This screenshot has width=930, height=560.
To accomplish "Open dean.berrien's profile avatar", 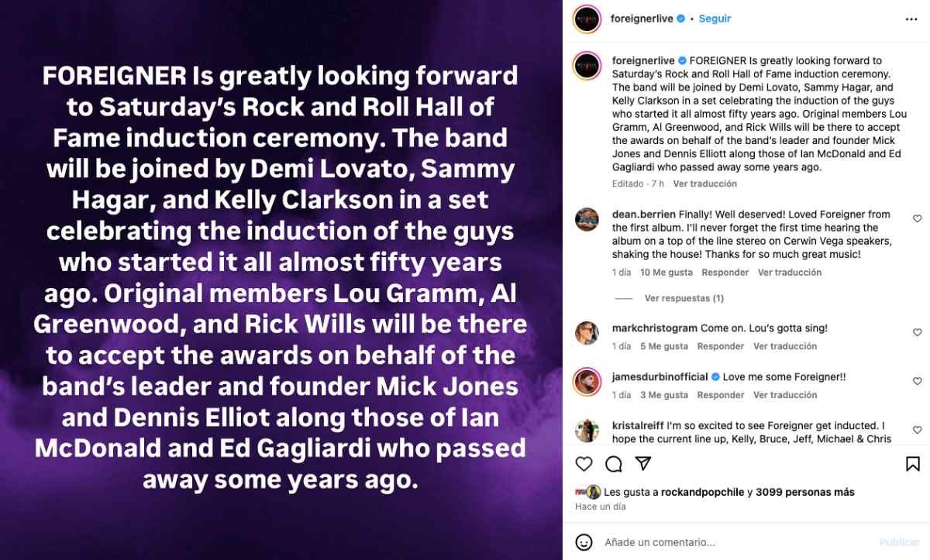I will point(587,219).
